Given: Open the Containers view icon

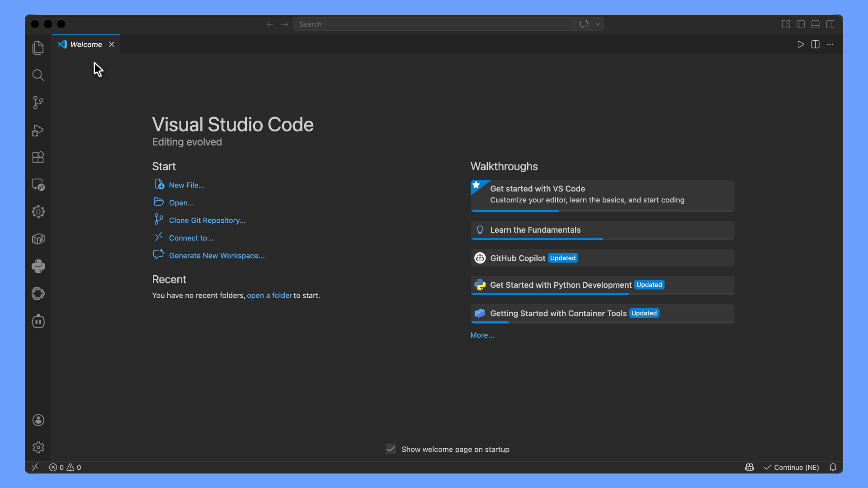Looking at the screenshot, I should (x=38, y=239).
